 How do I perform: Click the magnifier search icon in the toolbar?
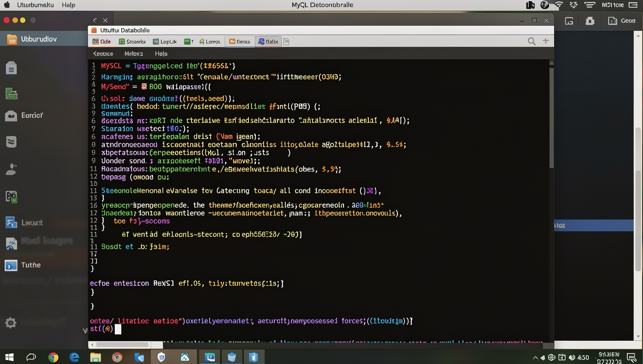(532, 41)
